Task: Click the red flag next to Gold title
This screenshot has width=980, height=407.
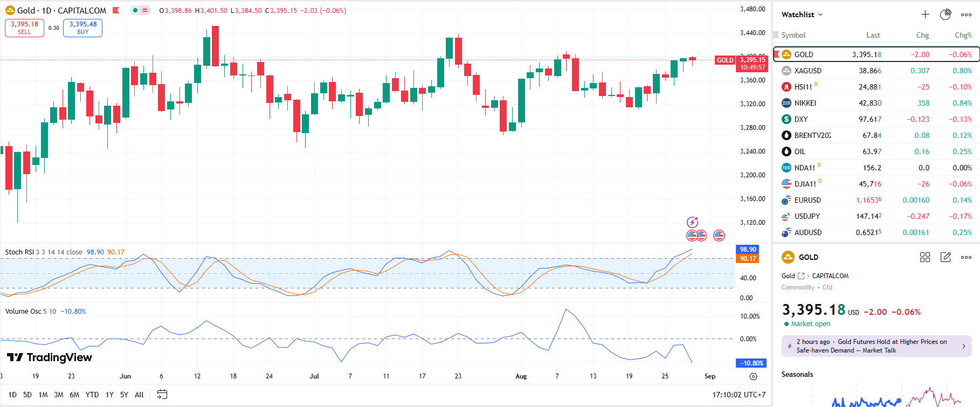Action: 116,10
